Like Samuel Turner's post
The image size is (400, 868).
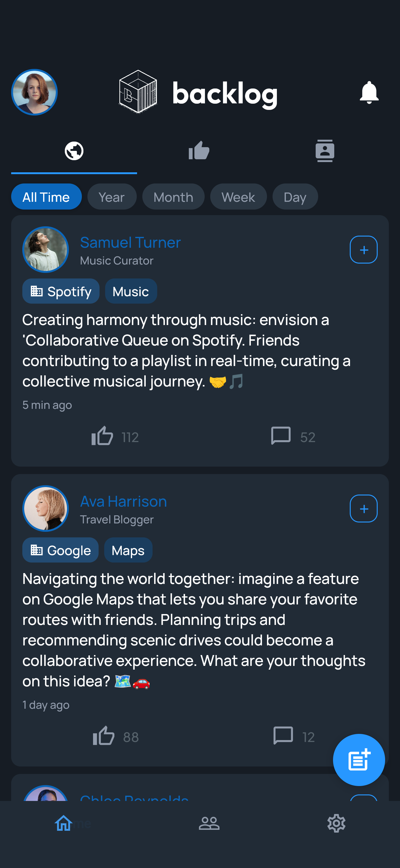click(x=102, y=436)
